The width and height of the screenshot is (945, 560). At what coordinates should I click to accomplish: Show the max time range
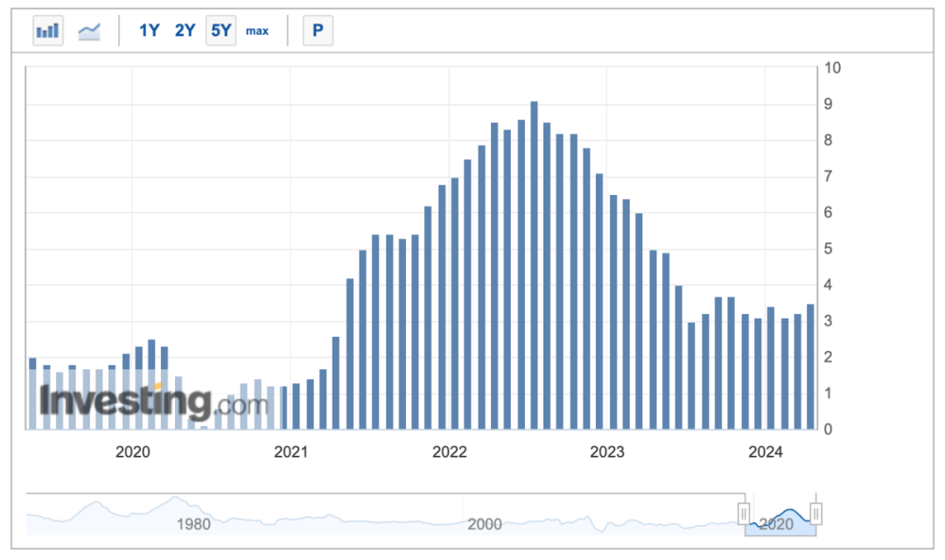(x=257, y=31)
